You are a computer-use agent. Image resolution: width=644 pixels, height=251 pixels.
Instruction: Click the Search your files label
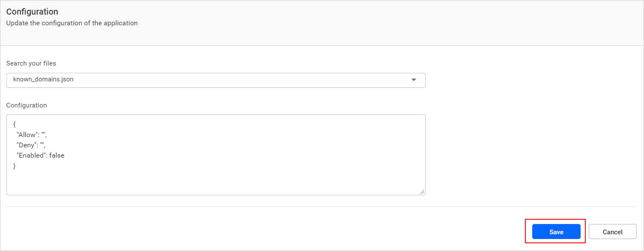pyautogui.click(x=31, y=63)
